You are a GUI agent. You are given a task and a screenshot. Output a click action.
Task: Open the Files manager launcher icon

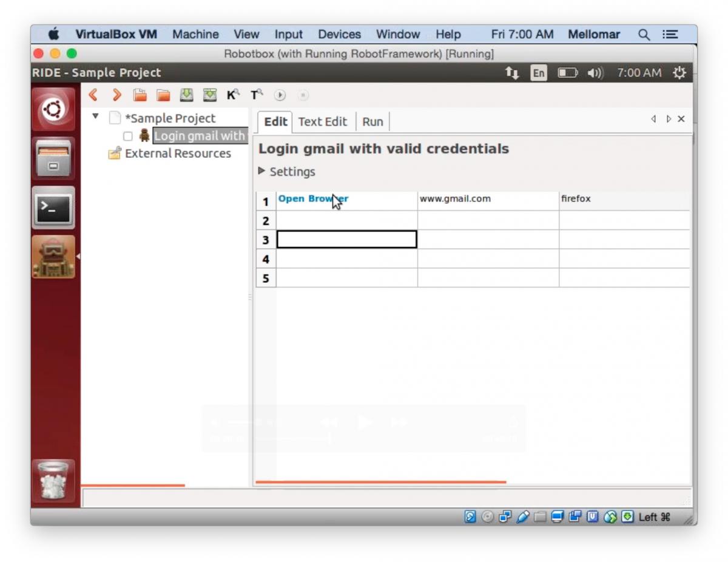click(x=53, y=158)
